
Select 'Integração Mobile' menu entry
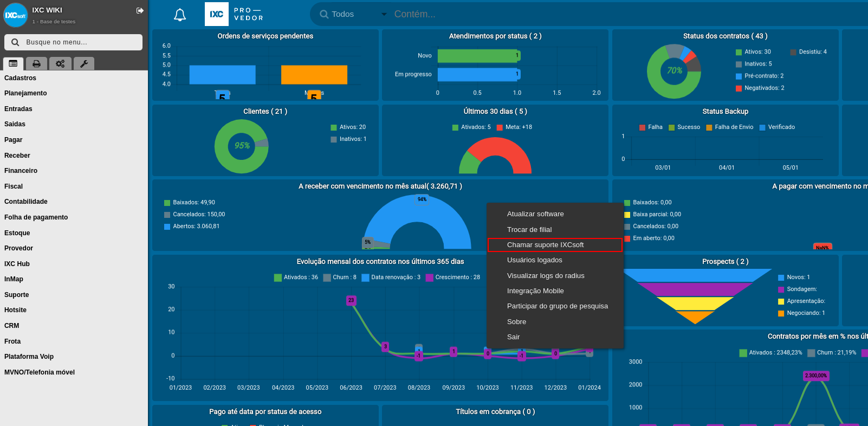(x=555, y=291)
